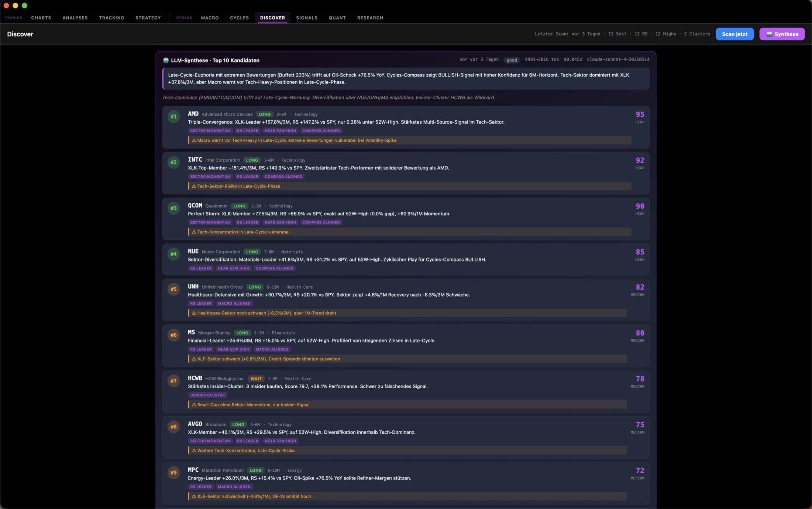
Task: Click the UNH ticker symbol
Action: tap(193, 286)
